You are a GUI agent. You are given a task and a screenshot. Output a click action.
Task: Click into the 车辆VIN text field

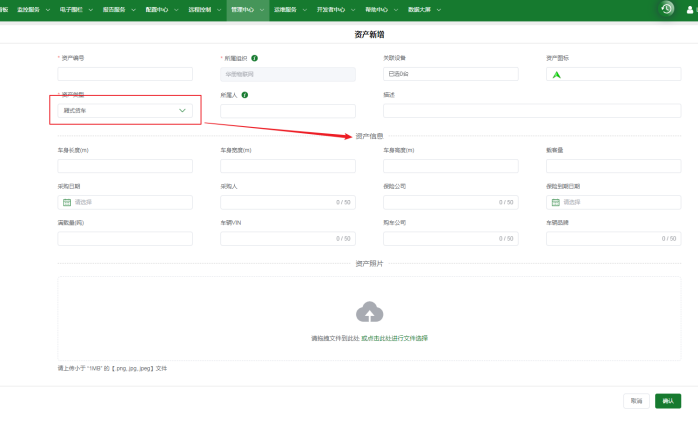(x=288, y=239)
